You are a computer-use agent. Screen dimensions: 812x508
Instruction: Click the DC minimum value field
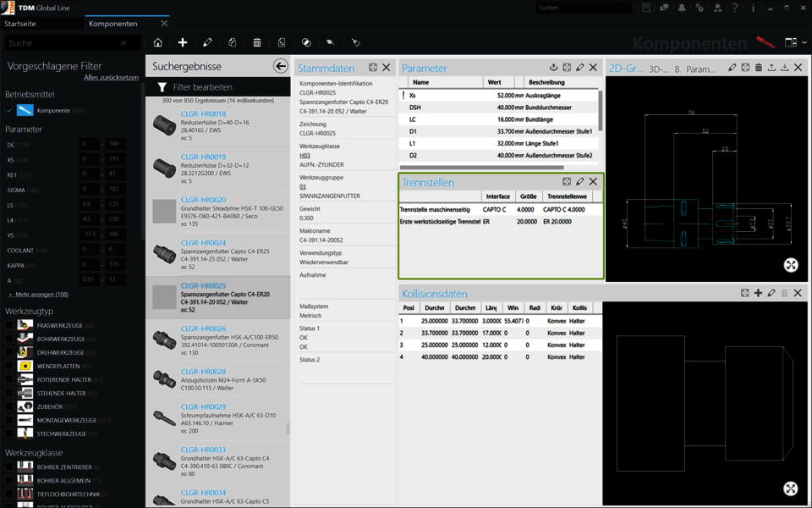click(89, 144)
